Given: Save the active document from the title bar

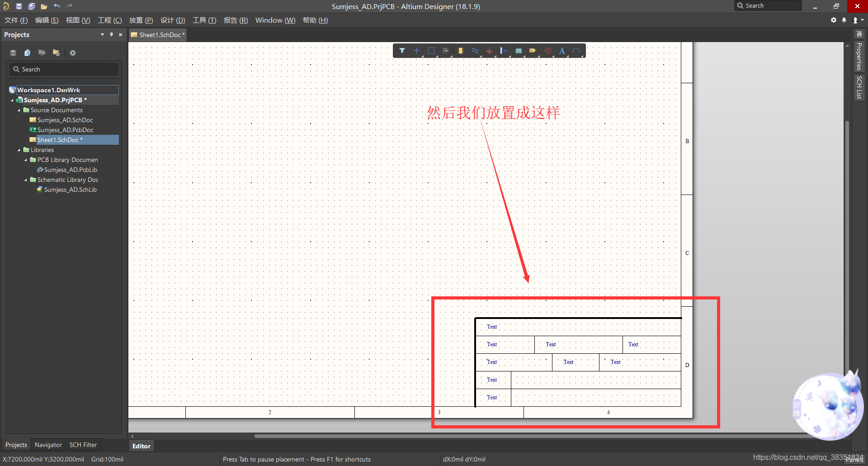Looking at the screenshot, I should (19, 6).
